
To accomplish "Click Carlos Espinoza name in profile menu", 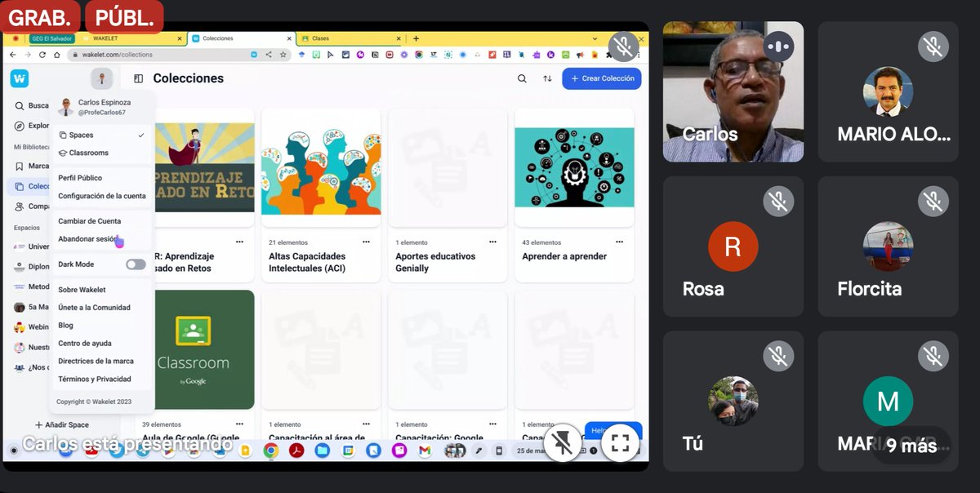I will tap(103, 103).
